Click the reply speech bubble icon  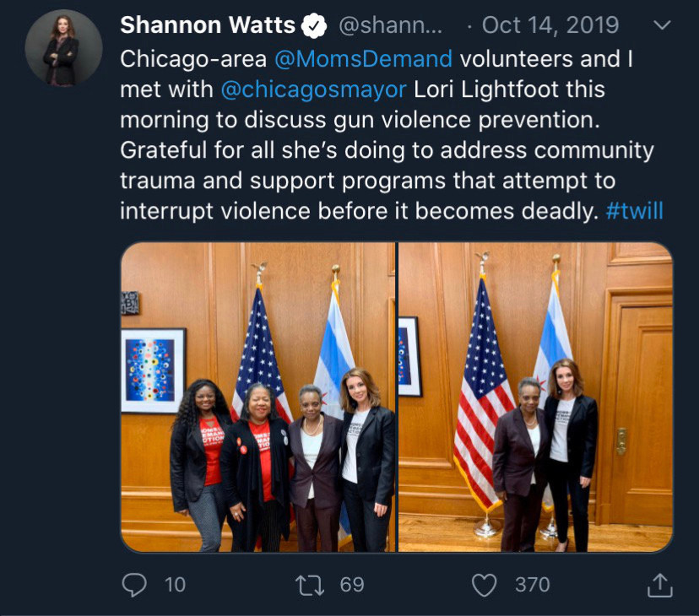[x=134, y=585]
